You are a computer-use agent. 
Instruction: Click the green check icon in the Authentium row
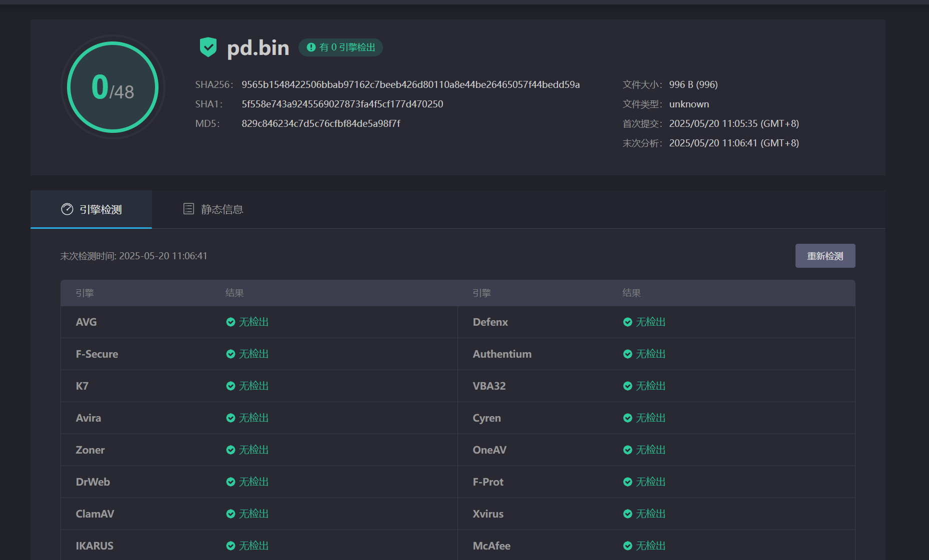627,354
